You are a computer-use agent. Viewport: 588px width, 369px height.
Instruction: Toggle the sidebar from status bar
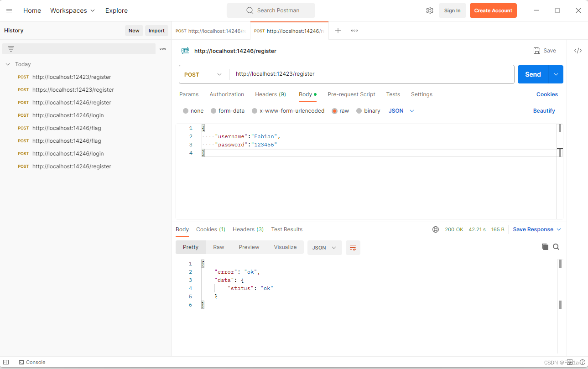6,362
